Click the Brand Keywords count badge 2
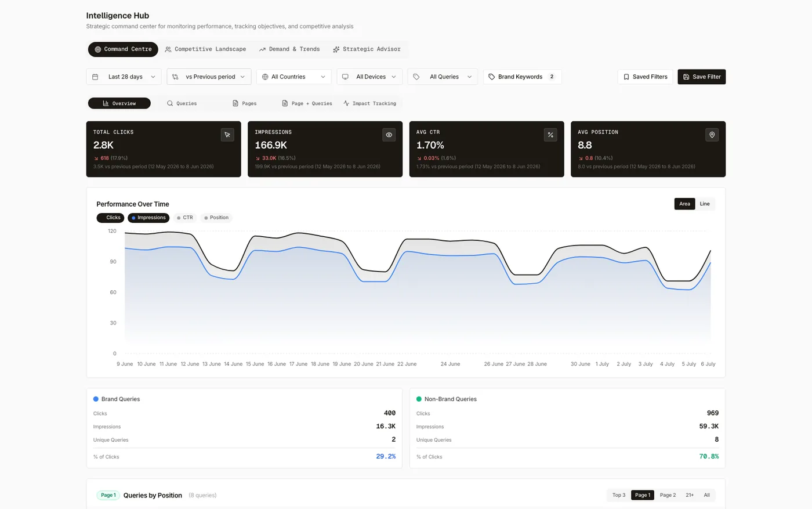This screenshot has width=812, height=509. pyautogui.click(x=552, y=77)
